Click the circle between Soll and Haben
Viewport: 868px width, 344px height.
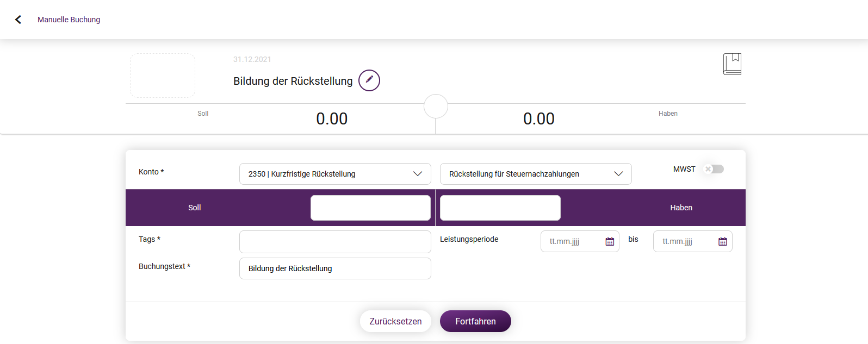[436, 106]
